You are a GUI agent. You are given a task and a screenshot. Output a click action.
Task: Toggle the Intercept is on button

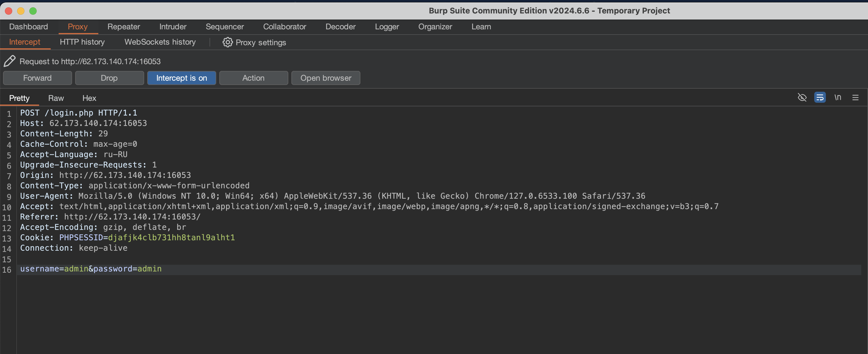click(181, 78)
